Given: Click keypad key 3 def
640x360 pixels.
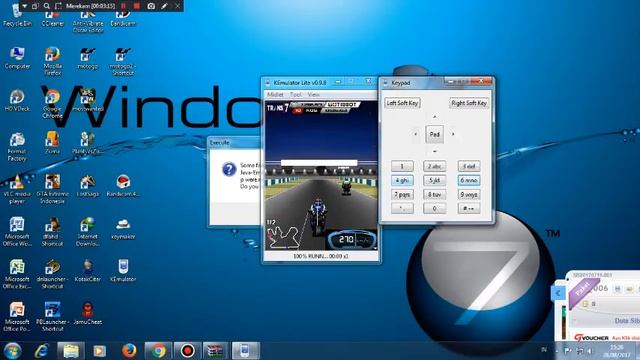Looking at the screenshot, I should point(469,166).
